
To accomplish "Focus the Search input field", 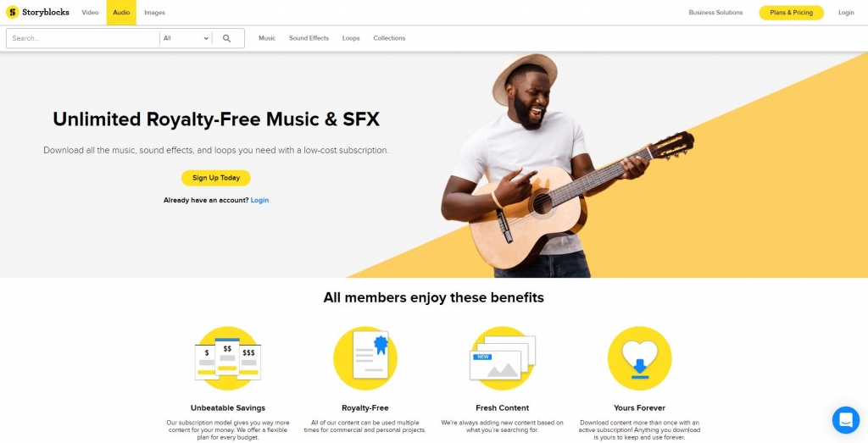I will coord(83,38).
